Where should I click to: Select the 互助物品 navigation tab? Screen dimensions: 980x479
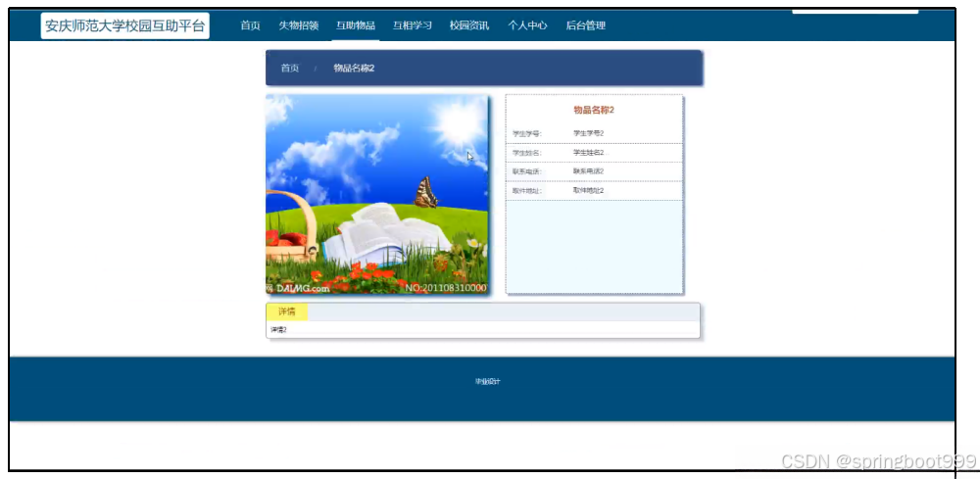click(x=356, y=25)
